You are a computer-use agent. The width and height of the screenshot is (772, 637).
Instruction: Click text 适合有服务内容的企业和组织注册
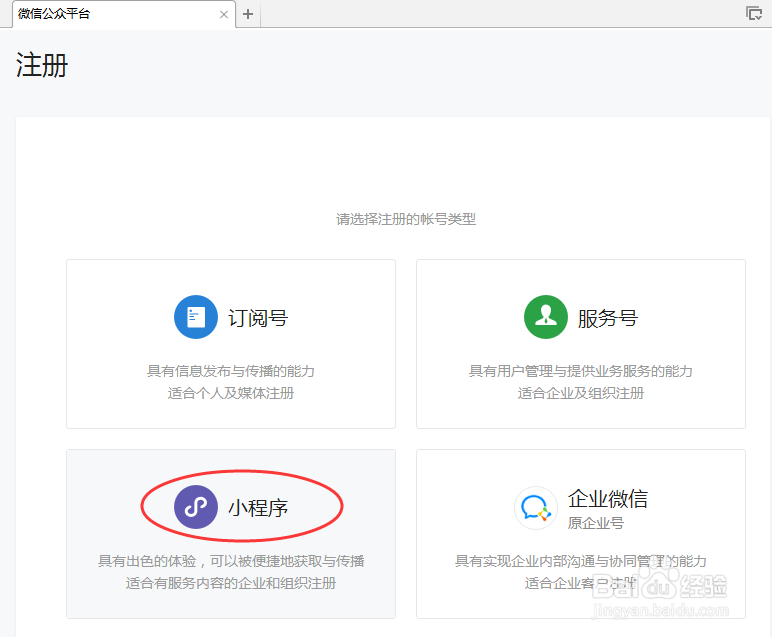coord(231,583)
